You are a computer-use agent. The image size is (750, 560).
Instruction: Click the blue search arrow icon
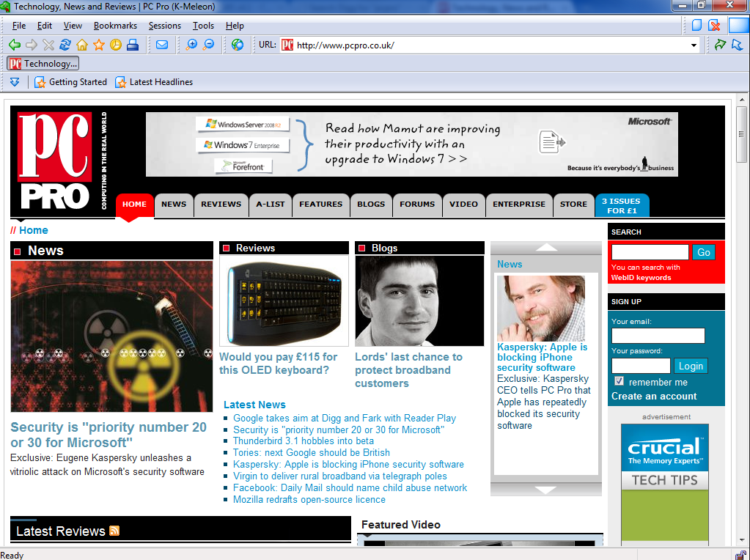[737, 45]
